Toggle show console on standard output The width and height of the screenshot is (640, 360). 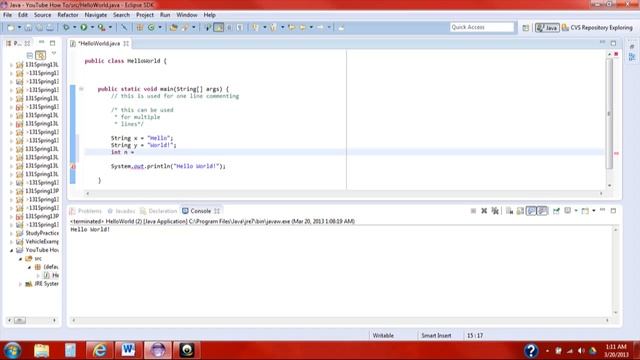click(531, 211)
